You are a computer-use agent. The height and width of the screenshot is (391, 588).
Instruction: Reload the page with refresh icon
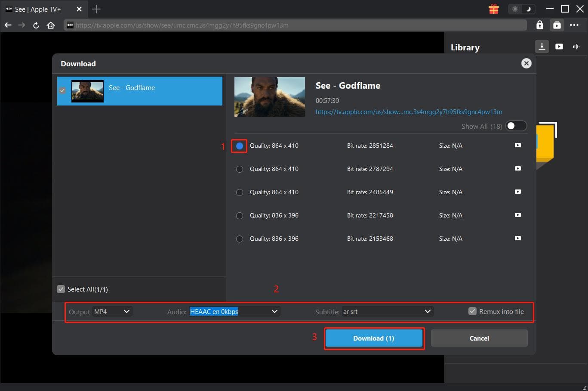[36, 25]
